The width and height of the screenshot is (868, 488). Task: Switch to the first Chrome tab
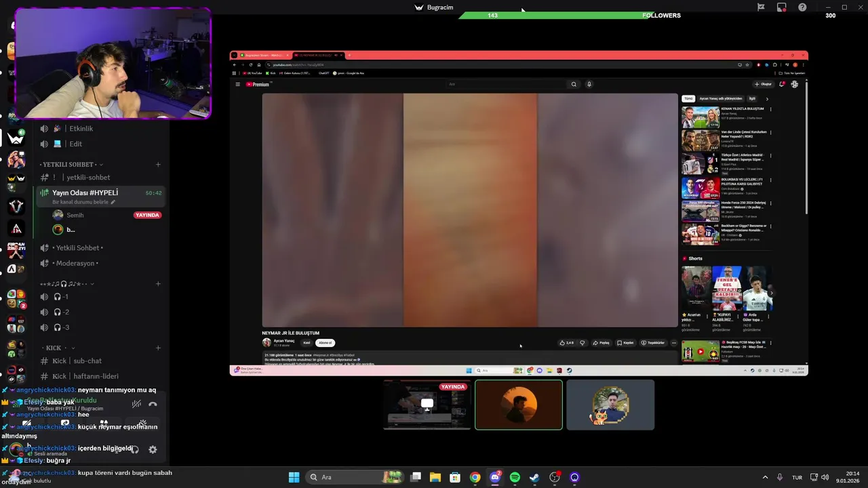coord(265,55)
